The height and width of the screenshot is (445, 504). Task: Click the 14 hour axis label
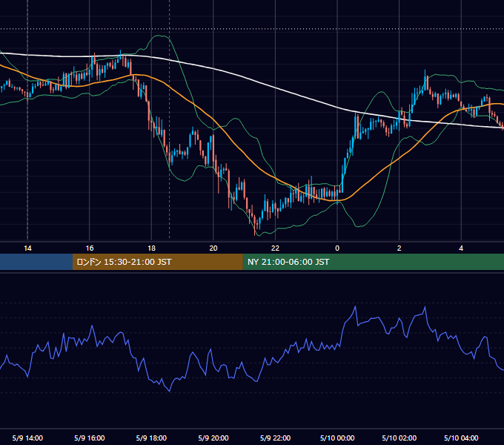[27, 248]
